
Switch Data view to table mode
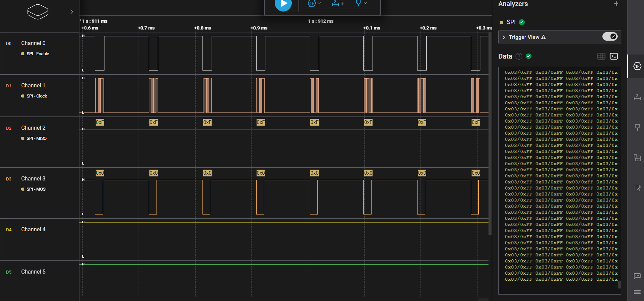(601, 56)
